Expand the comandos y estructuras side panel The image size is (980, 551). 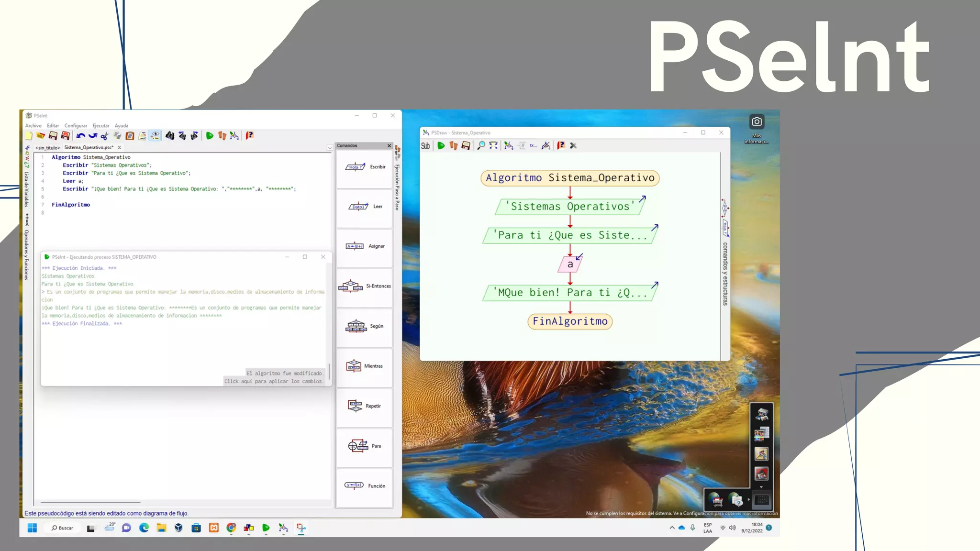point(725,274)
